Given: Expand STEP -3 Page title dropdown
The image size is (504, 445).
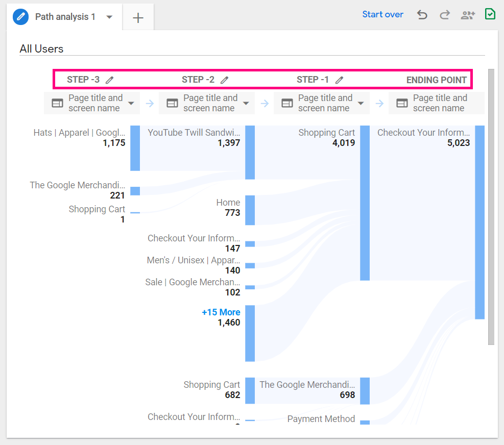Looking at the screenshot, I should click(131, 103).
